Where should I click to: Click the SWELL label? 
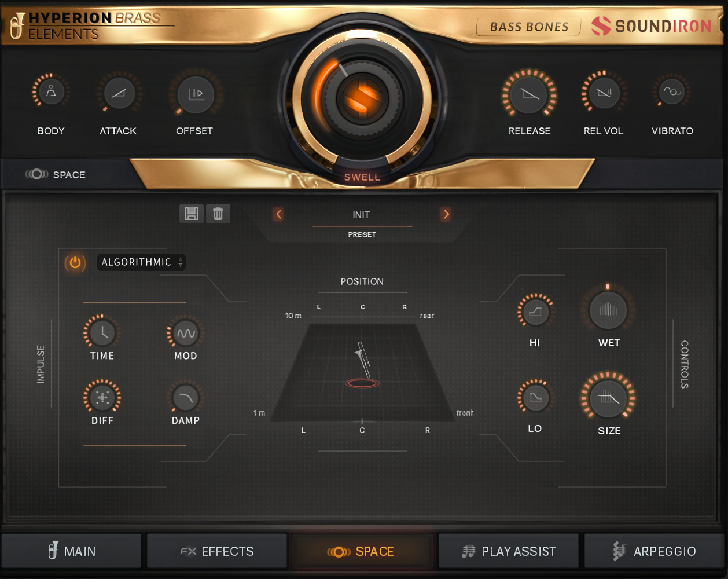click(x=362, y=177)
